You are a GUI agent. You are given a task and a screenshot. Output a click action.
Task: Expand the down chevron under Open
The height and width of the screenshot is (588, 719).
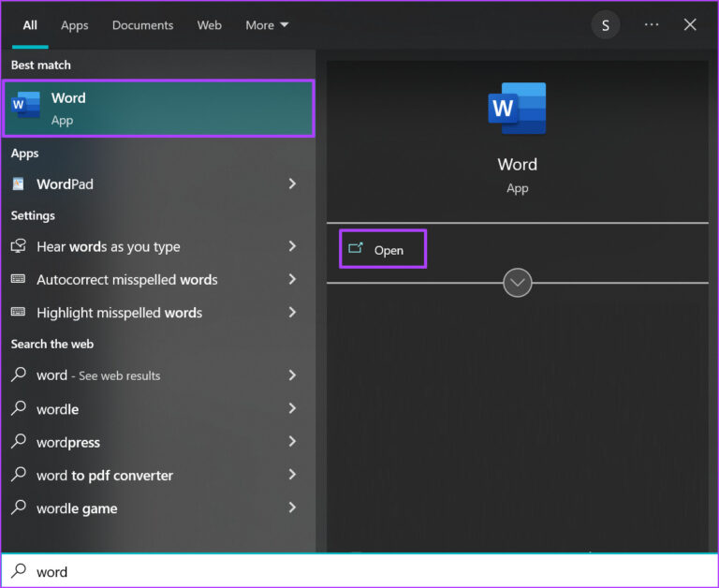click(518, 282)
